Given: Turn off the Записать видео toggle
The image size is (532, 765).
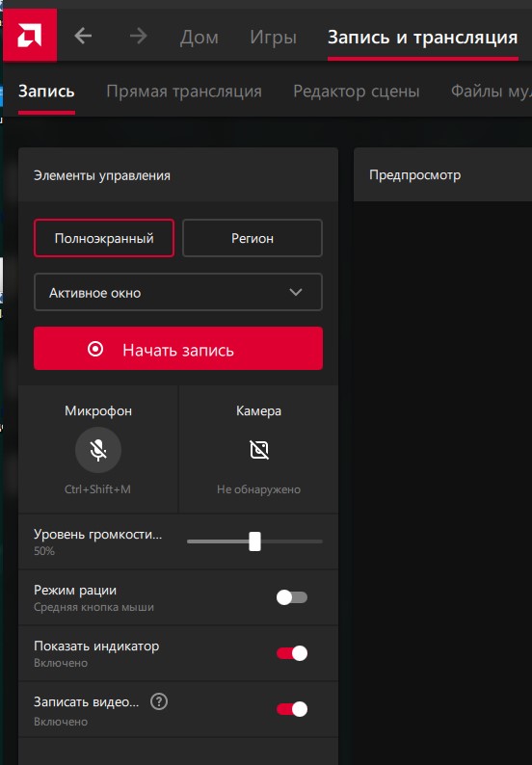Looking at the screenshot, I should click(x=292, y=709).
